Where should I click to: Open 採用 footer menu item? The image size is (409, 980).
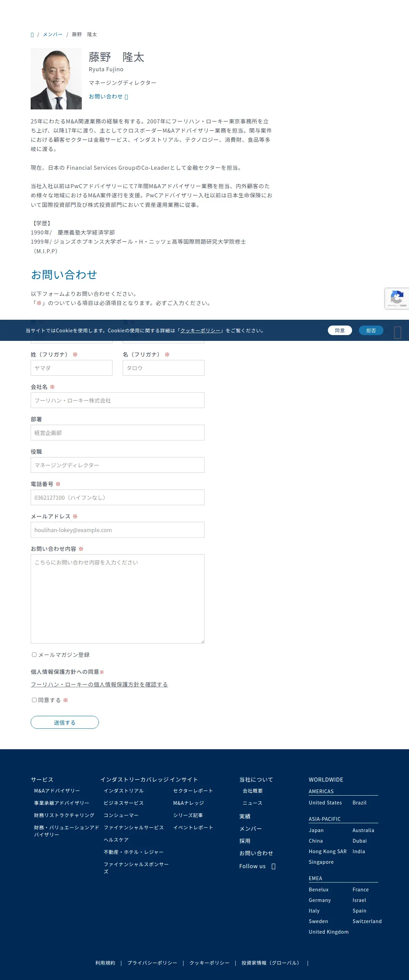point(245,841)
